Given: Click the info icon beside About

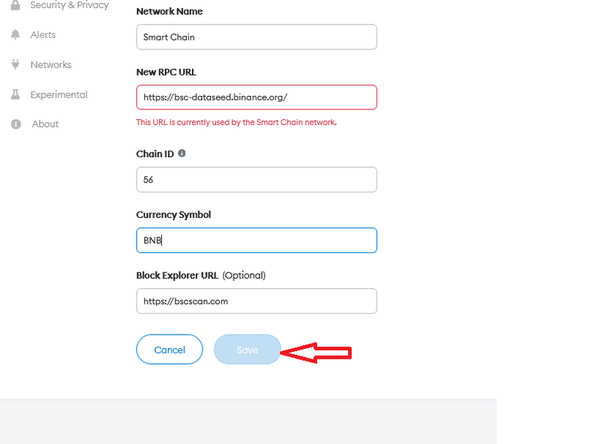Looking at the screenshot, I should (15, 124).
